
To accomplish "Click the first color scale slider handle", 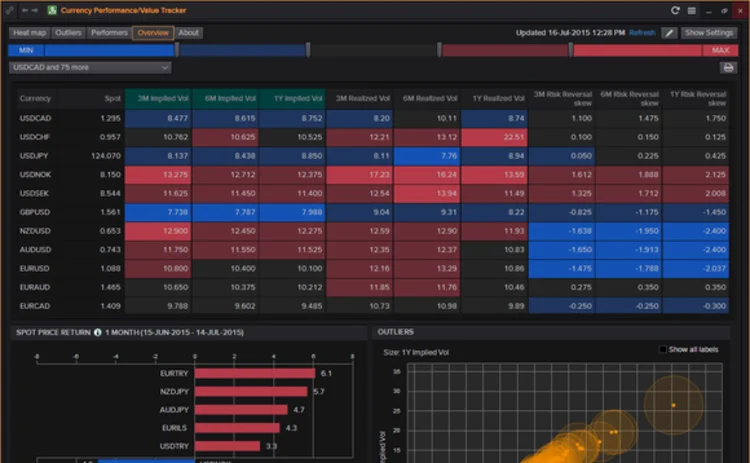I will point(177,50).
